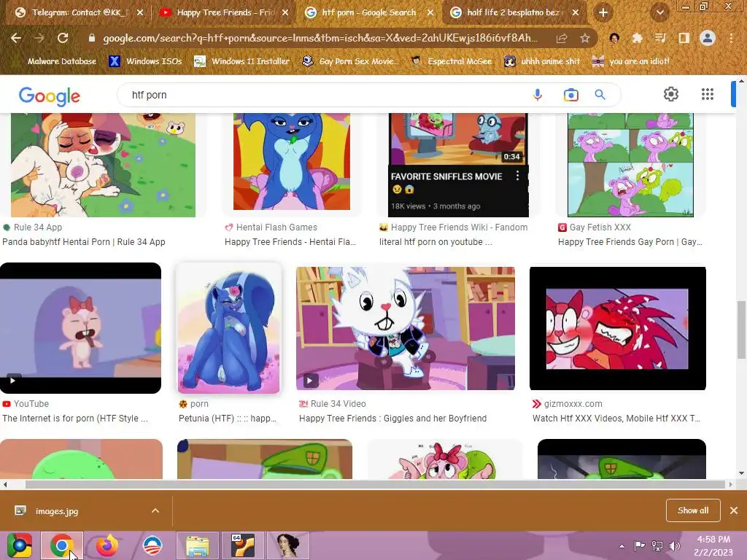This screenshot has width=747, height=560.
Task: Open the Extensions puzzle-piece menu
Action: tap(637, 38)
